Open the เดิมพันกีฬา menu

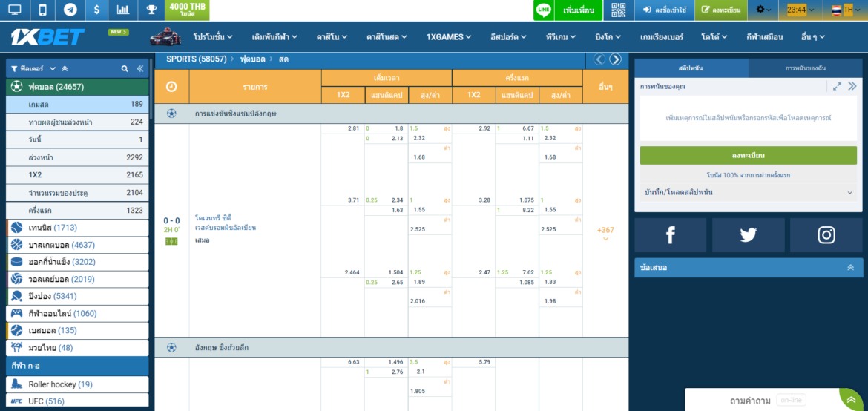(274, 37)
